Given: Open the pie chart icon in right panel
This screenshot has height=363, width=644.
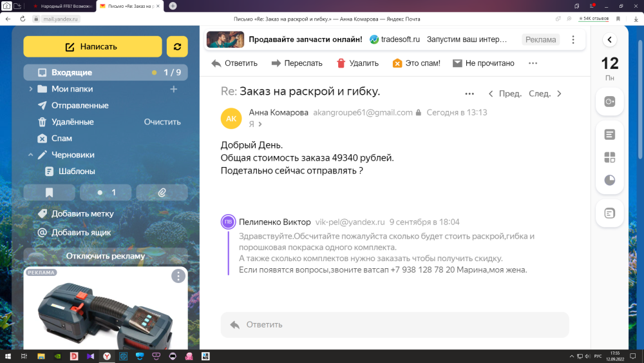Looking at the screenshot, I should 609,180.
